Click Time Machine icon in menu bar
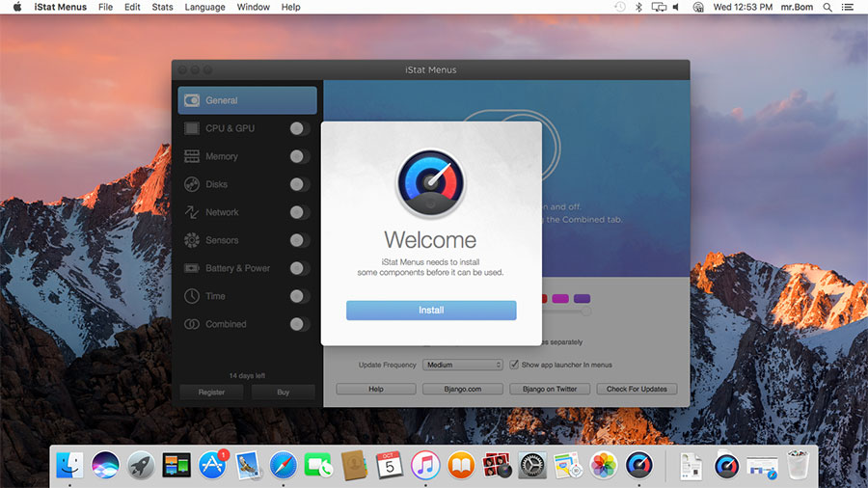Image resolution: width=868 pixels, height=488 pixels. pos(620,7)
